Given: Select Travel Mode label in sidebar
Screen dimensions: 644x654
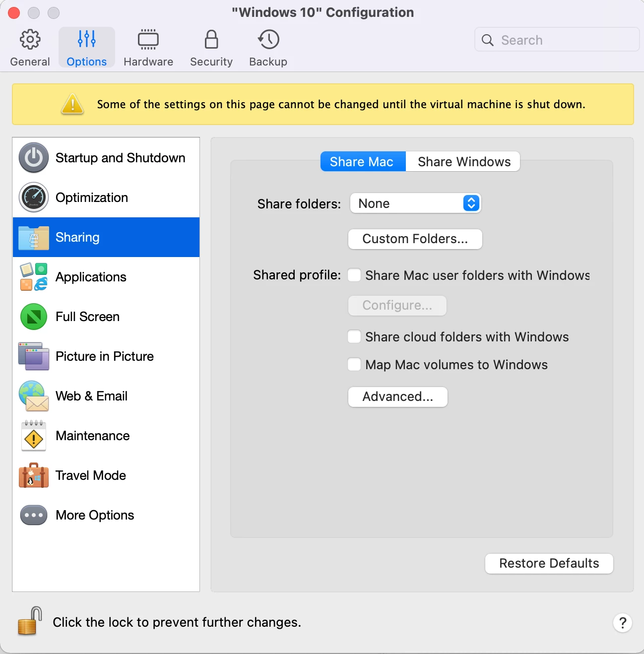Looking at the screenshot, I should (91, 475).
